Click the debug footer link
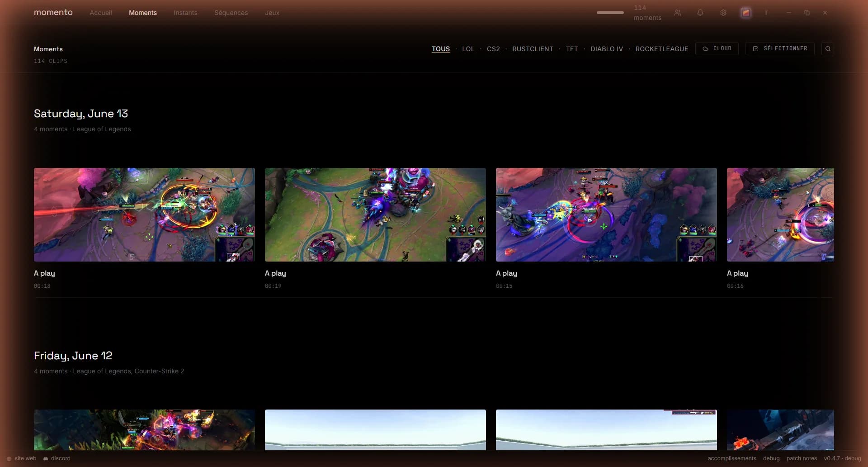Screen dimensions: 868x467 (x=771, y=458)
